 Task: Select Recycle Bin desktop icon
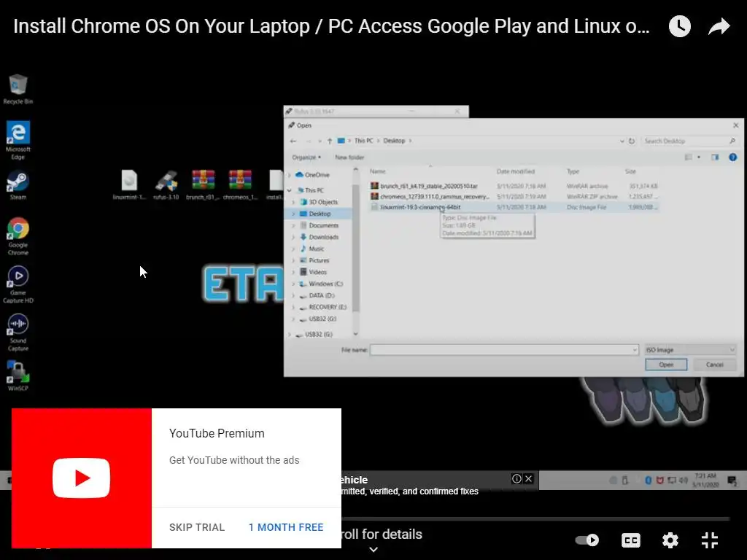(18, 89)
